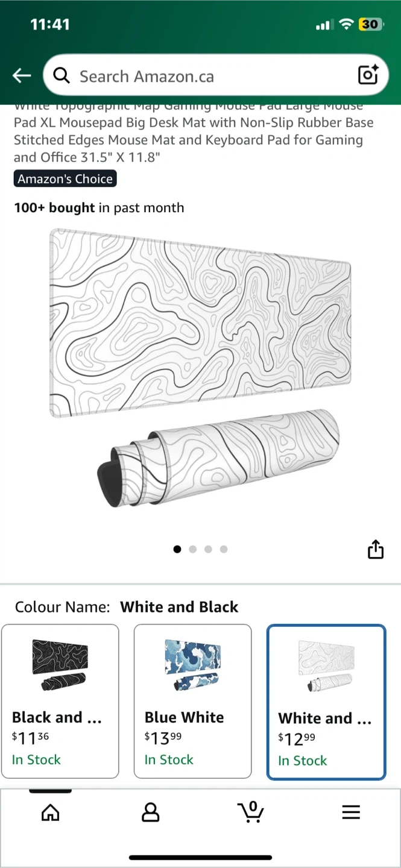Select the Blue White colour option

pyautogui.click(x=192, y=701)
